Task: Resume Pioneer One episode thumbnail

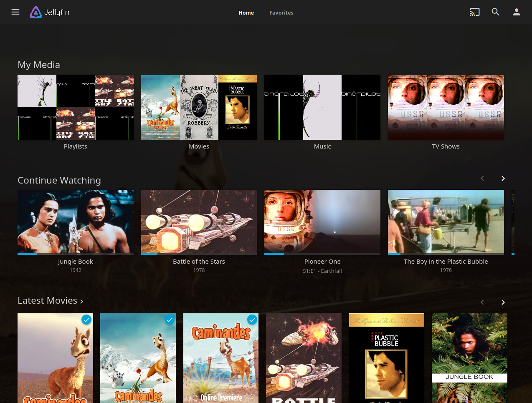Action: pyautogui.click(x=322, y=222)
